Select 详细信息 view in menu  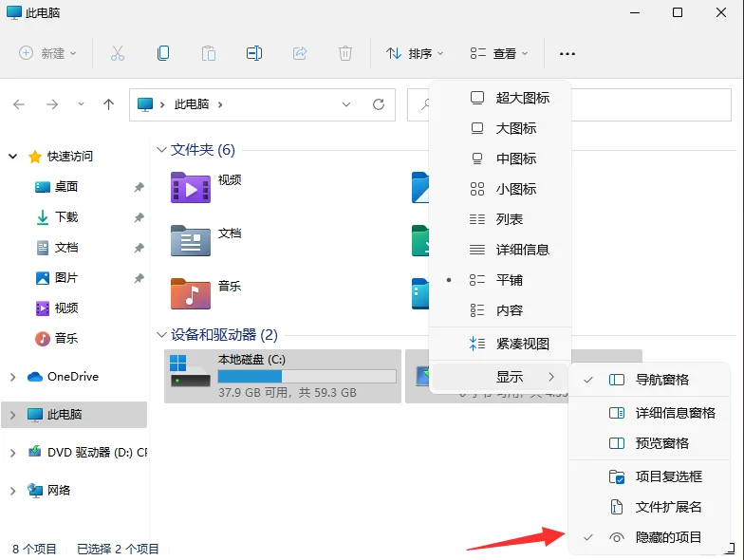[x=522, y=250]
